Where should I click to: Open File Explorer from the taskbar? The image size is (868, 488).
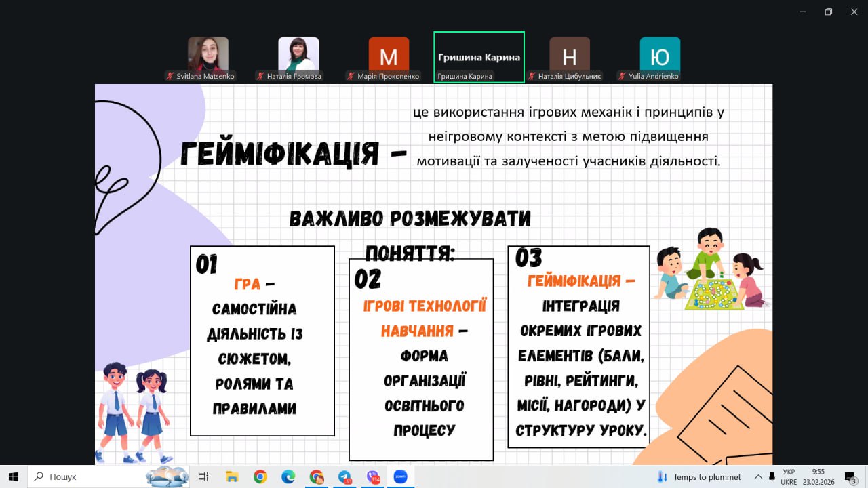click(x=232, y=476)
